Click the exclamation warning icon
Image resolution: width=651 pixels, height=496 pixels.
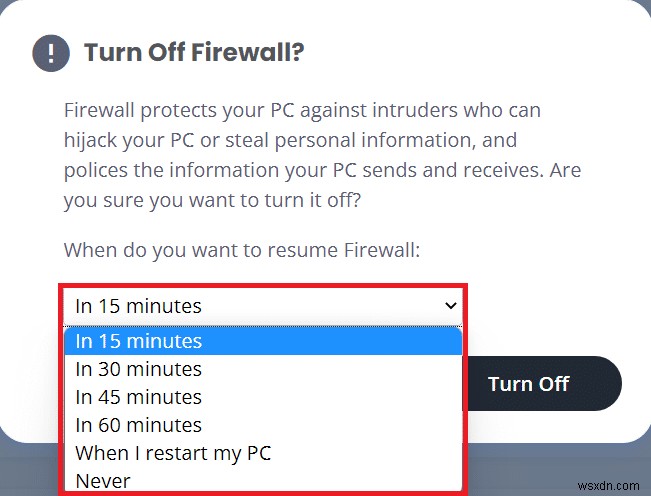[51, 53]
